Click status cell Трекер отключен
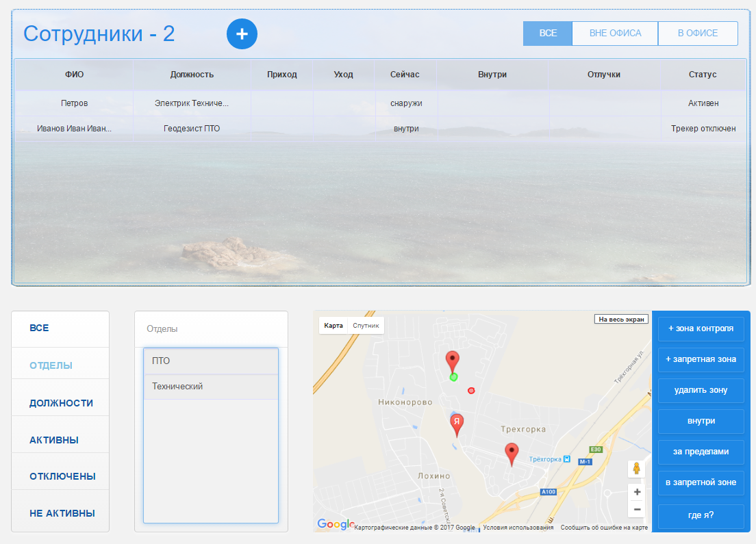The image size is (756, 544). [x=703, y=129]
